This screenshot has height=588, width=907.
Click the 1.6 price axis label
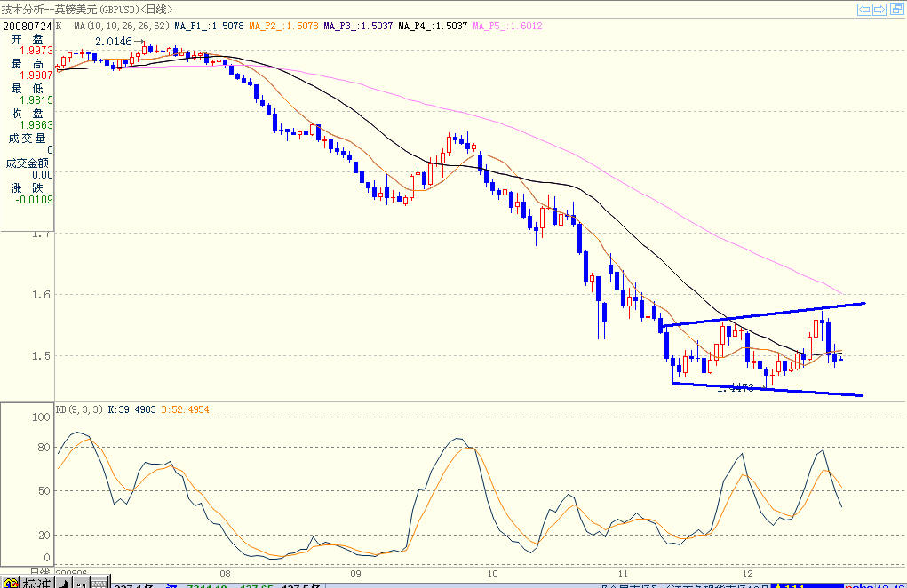tap(41, 294)
